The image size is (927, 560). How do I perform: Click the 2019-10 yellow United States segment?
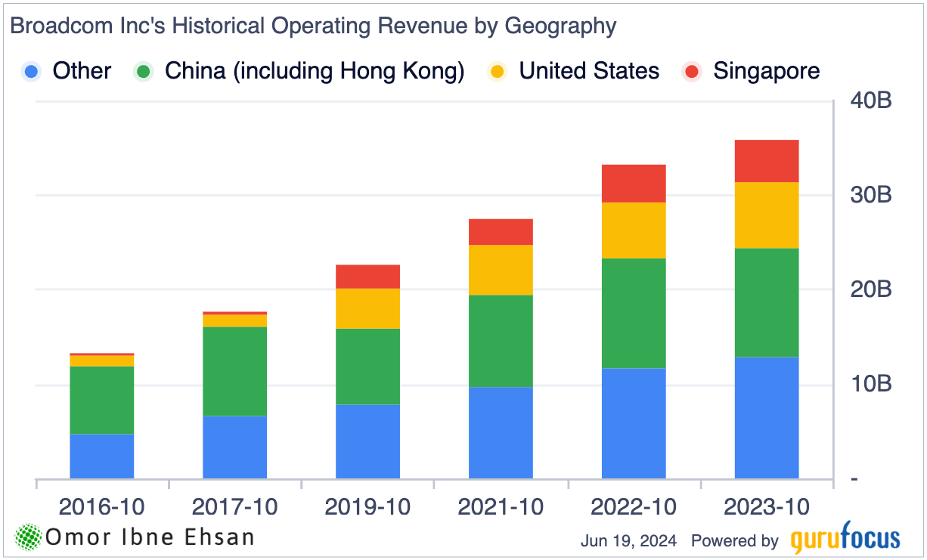368,308
